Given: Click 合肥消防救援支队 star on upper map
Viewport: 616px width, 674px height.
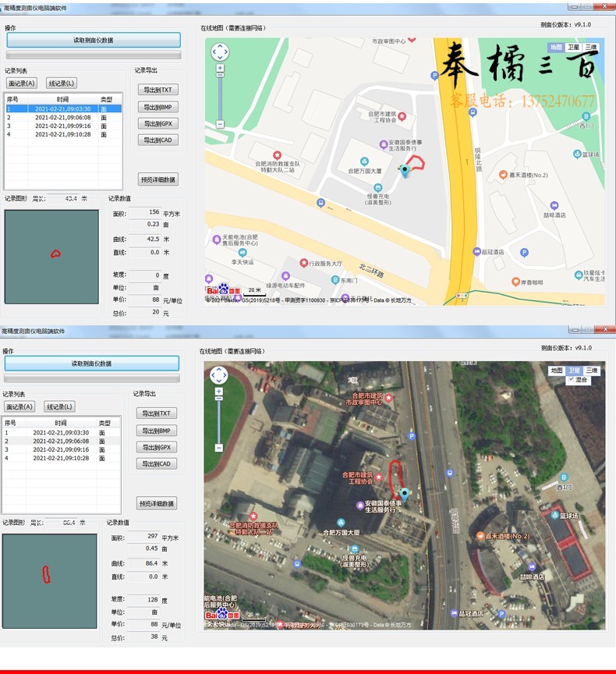Looking at the screenshot, I should click(277, 154).
